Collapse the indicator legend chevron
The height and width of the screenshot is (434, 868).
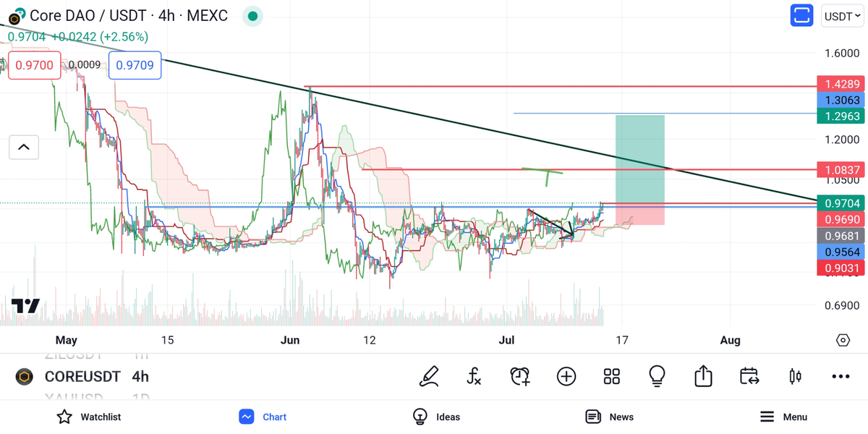(24, 148)
